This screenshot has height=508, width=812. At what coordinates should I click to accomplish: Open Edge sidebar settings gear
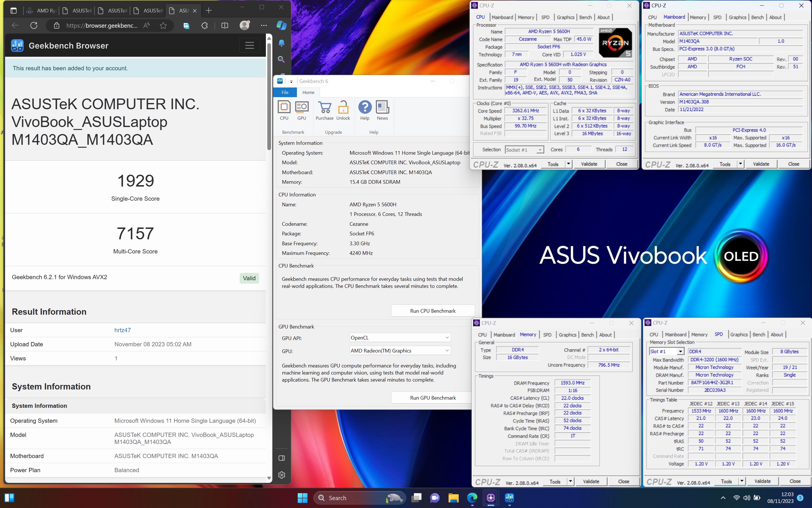tap(281, 475)
